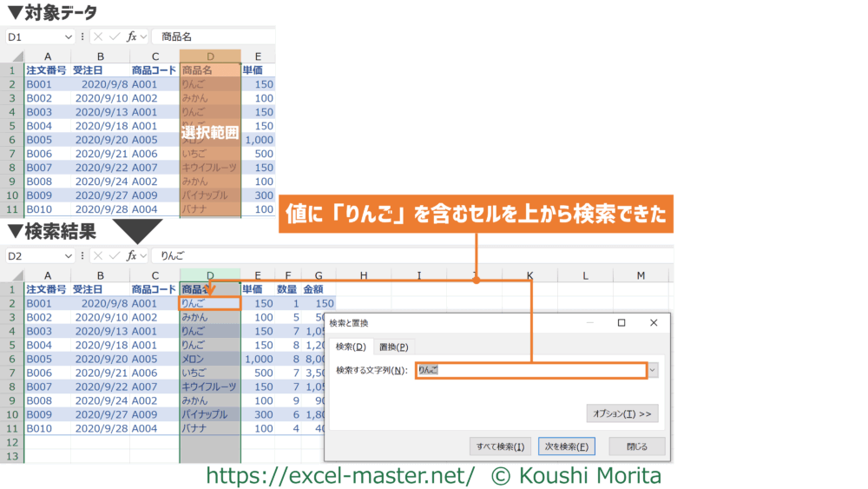Switch to the 置換(P) tab

(x=393, y=347)
